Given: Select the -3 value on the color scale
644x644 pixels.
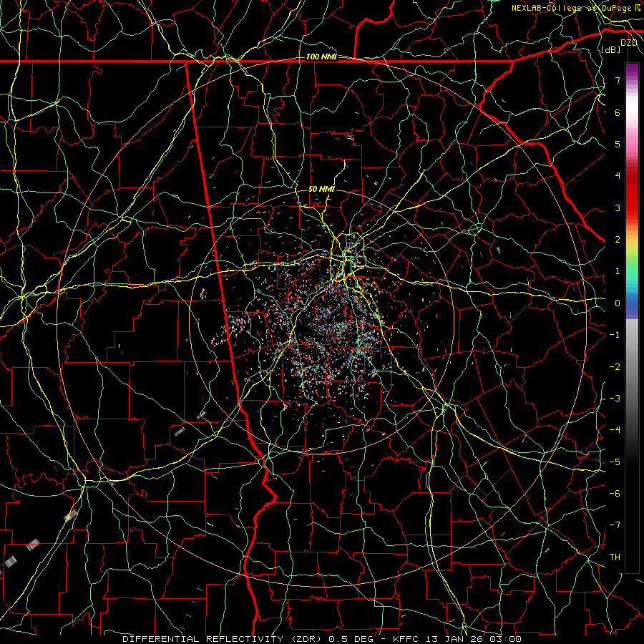Looking at the screenshot, I should (x=615, y=399).
